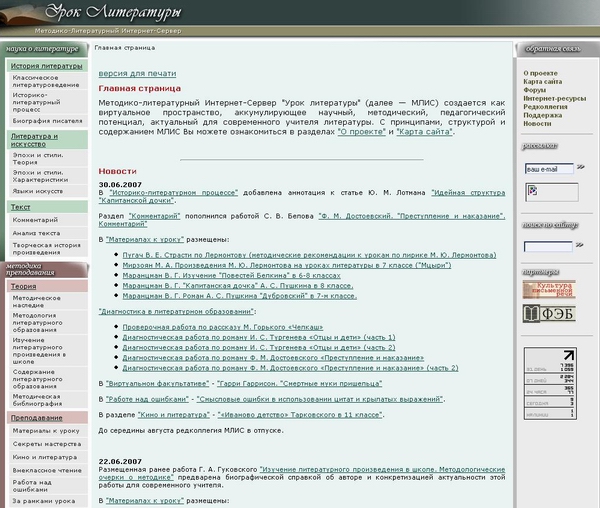The width and height of the screenshot is (600, 508).
Task: Open the ФЭБ partner logo
Action: (549, 314)
